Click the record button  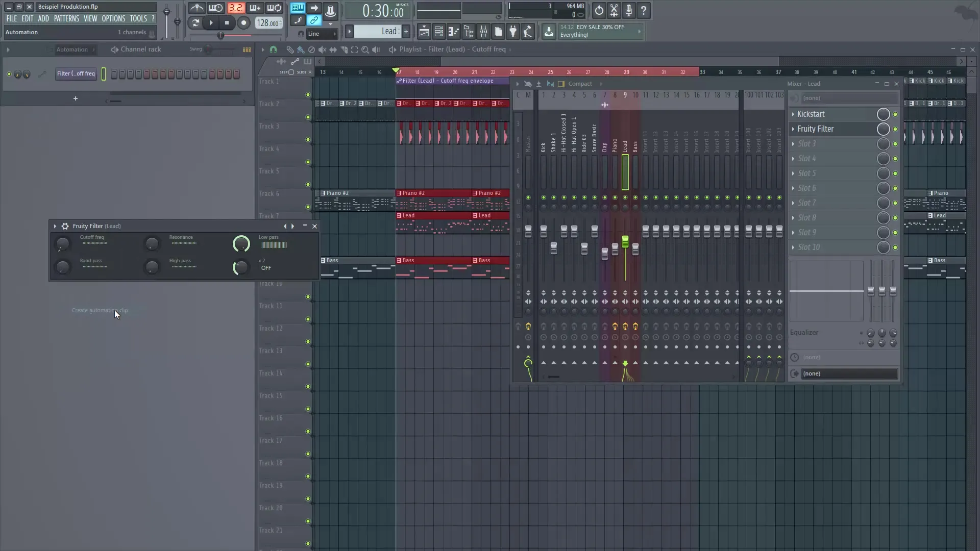pos(243,23)
